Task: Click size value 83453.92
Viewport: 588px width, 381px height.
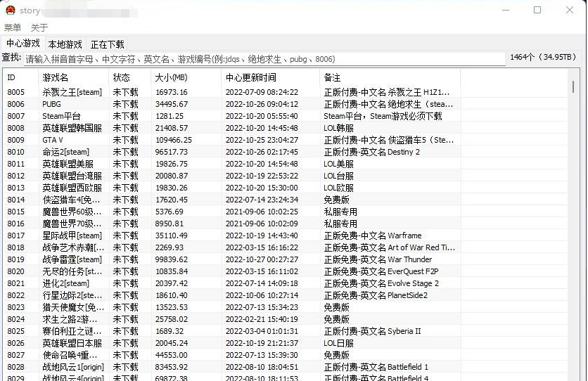Action: [172, 367]
